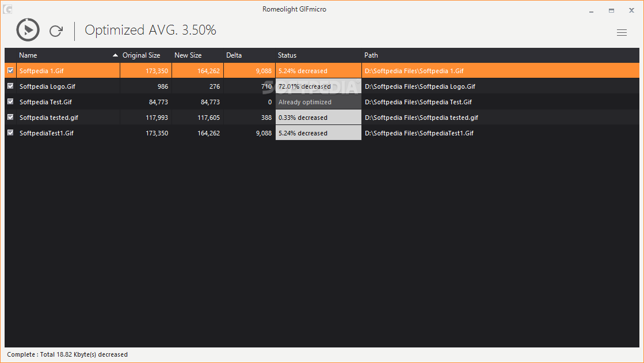Toggle the SoftpediaTest1.Gif checkbox
Screen dimensions: 644x363
(x=10, y=133)
